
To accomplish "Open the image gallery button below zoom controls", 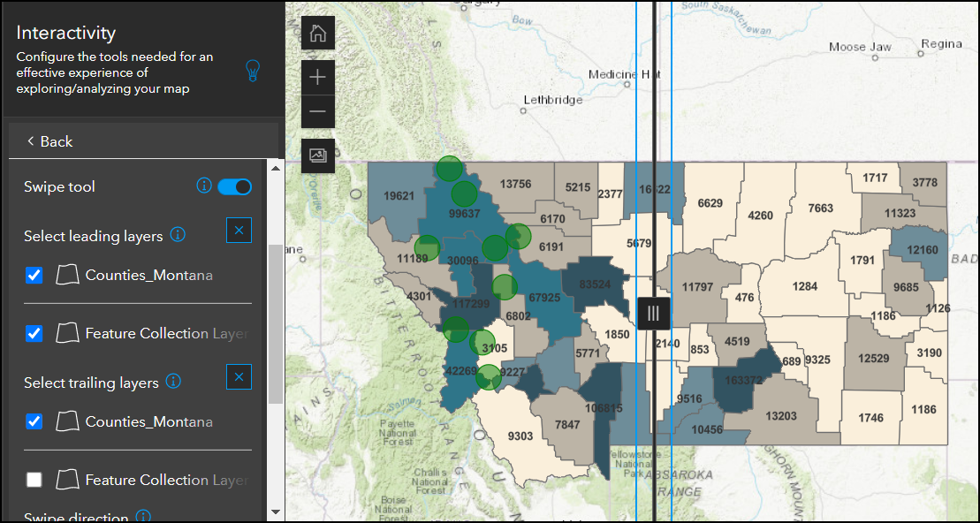I will pos(318,155).
